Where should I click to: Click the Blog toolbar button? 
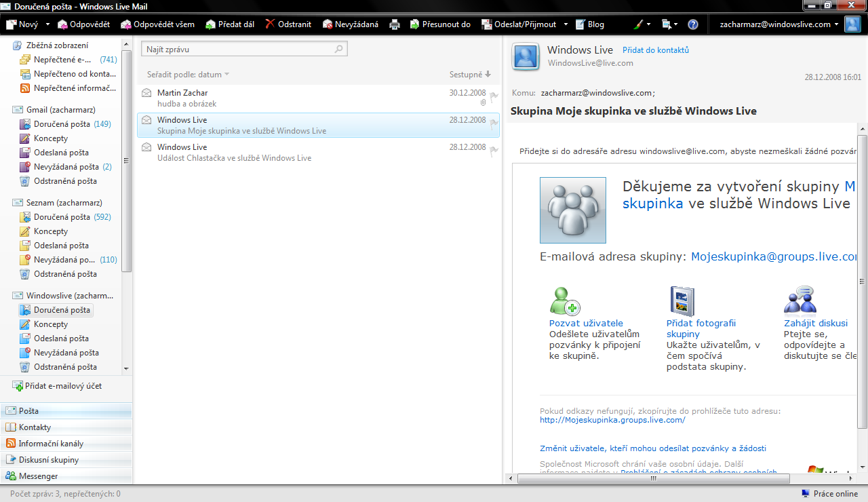click(x=590, y=24)
